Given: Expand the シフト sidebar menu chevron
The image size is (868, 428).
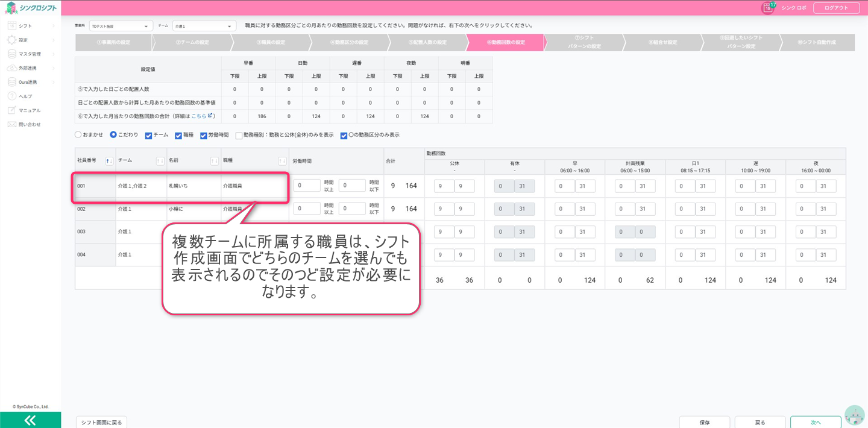Looking at the screenshot, I should 54,26.
